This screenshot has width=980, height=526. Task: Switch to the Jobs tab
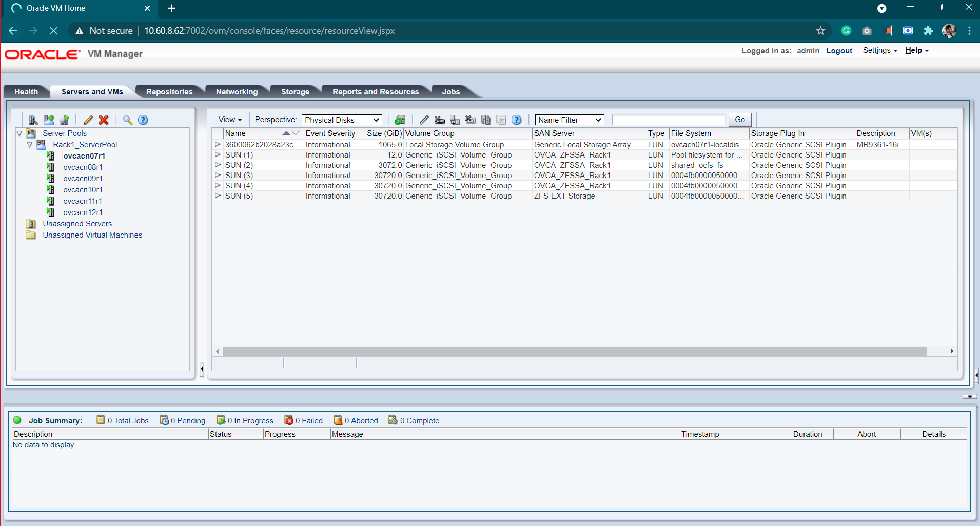coord(451,92)
